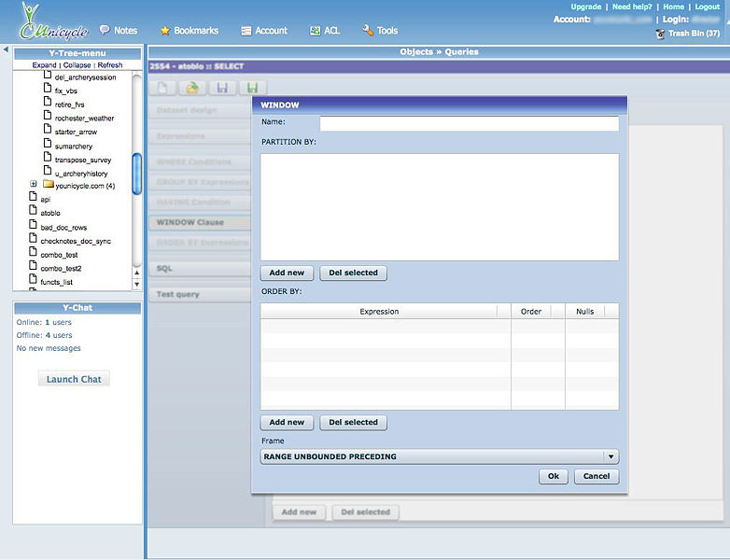Click the window Name input field
730x560 pixels.
(469, 123)
